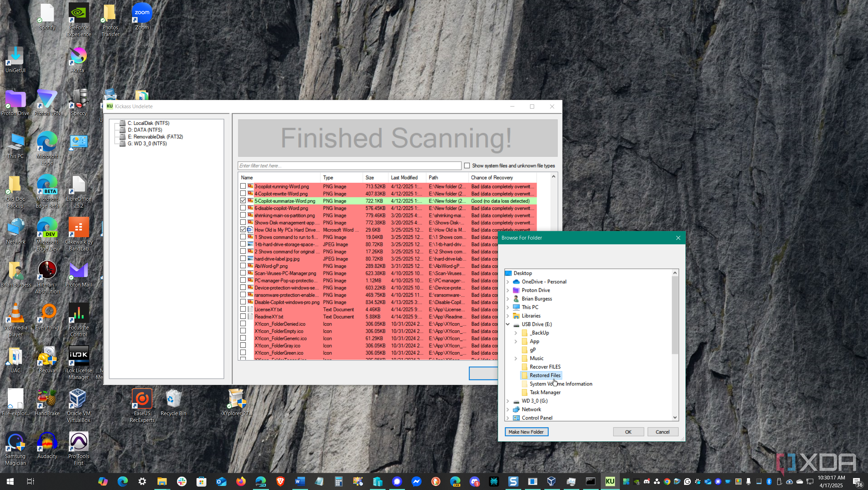Sort file list by Size column
868x490 pixels.
click(x=376, y=178)
